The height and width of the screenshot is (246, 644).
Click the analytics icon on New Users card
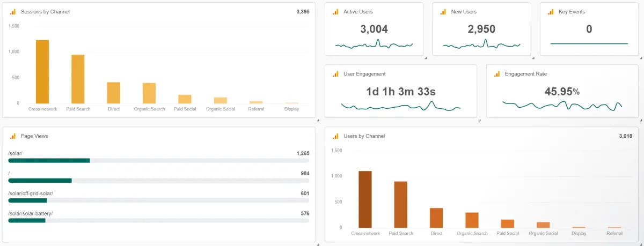[x=443, y=12]
